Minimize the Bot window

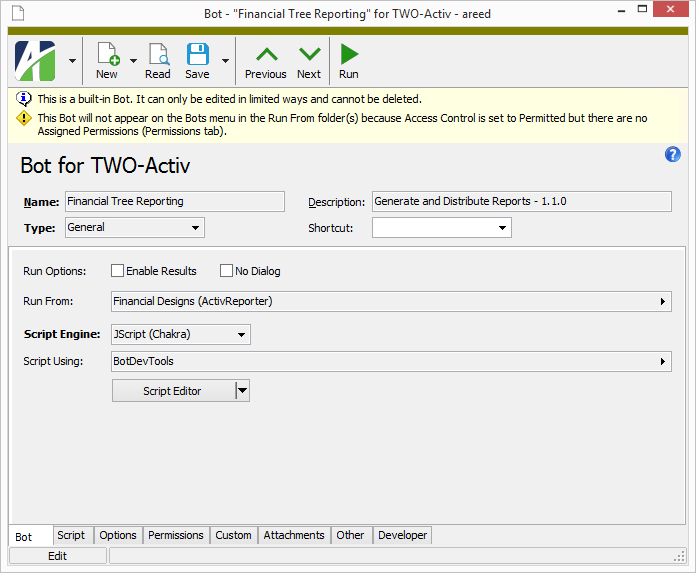[x=621, y=10]
